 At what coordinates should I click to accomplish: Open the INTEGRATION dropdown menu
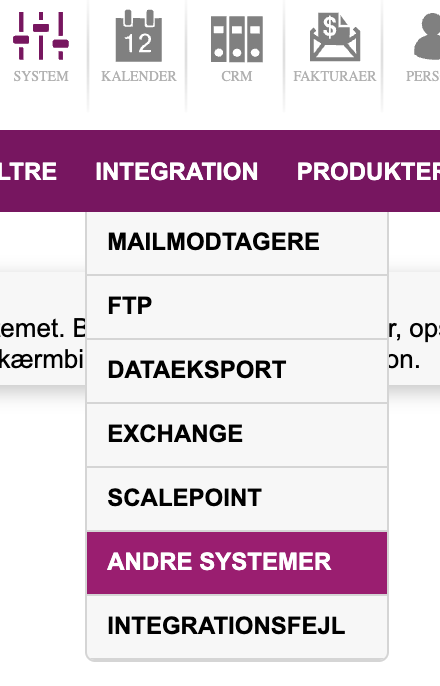pyautogui.click(x=177, y=171)
